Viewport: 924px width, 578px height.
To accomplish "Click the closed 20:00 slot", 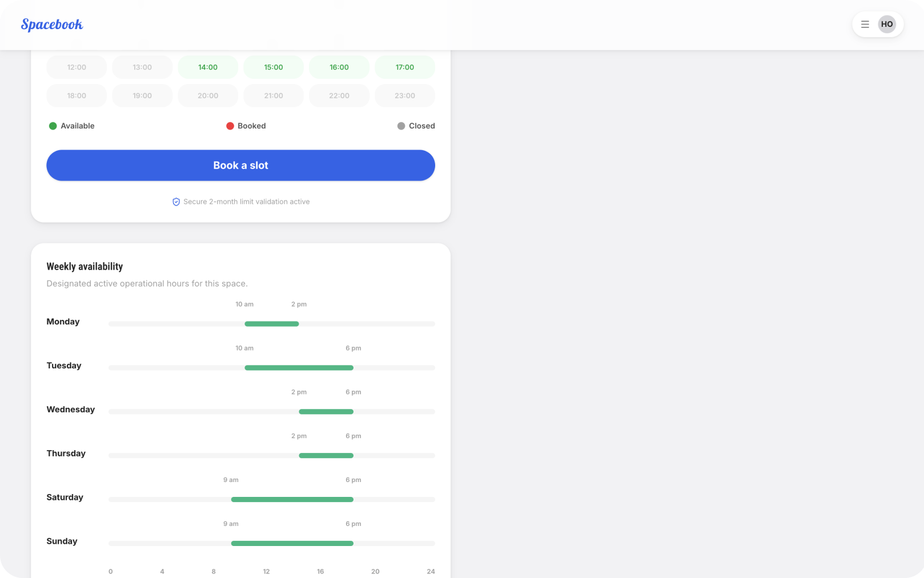I will pyautogui.click(x=208, y=96).
